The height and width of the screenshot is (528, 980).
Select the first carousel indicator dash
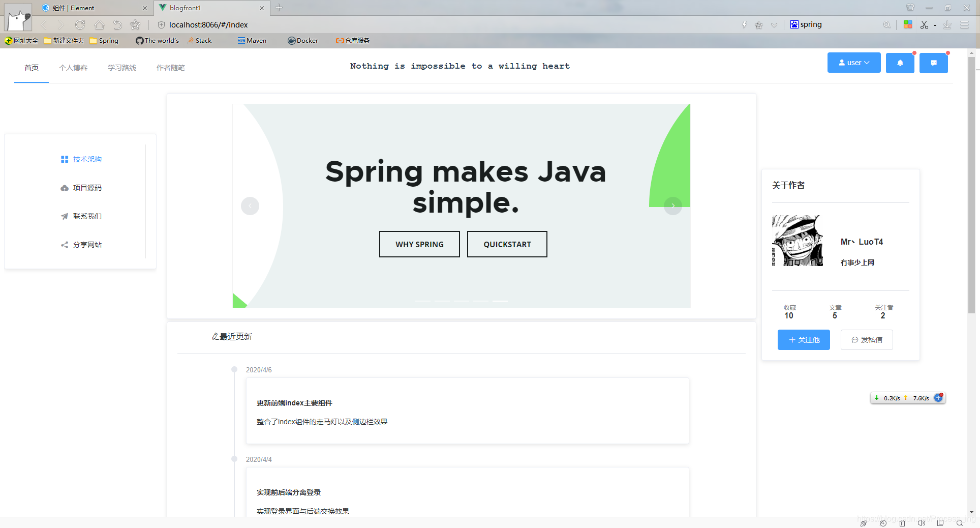423,301
